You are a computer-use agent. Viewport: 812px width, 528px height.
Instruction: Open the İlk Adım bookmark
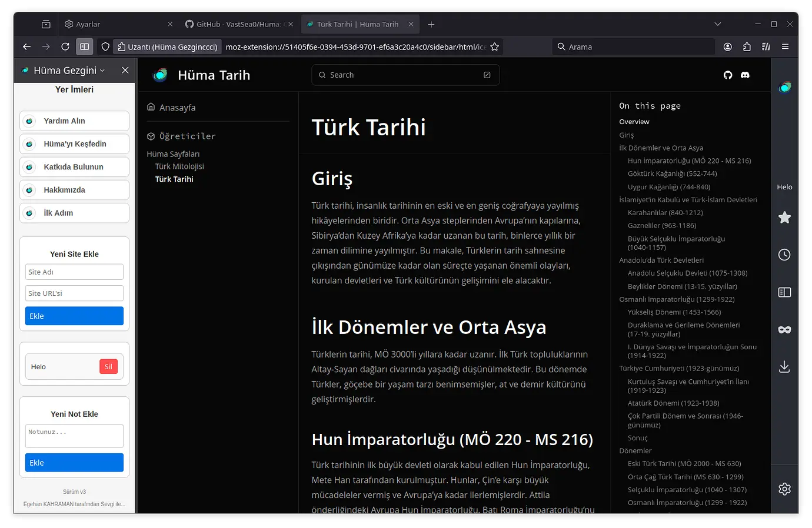(74, 213)
